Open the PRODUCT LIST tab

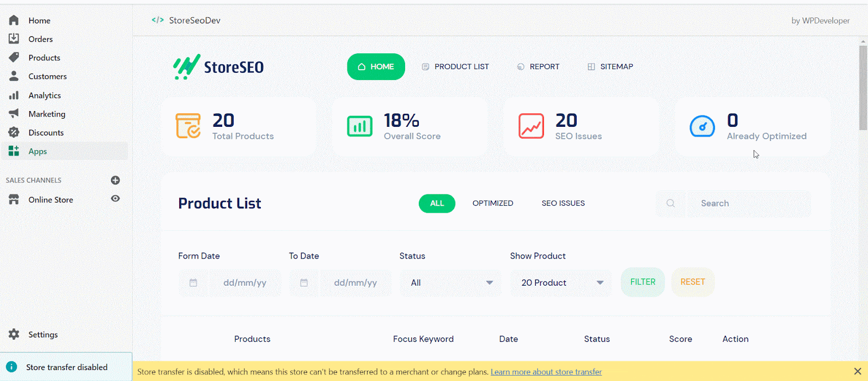[x=455, y=66]
